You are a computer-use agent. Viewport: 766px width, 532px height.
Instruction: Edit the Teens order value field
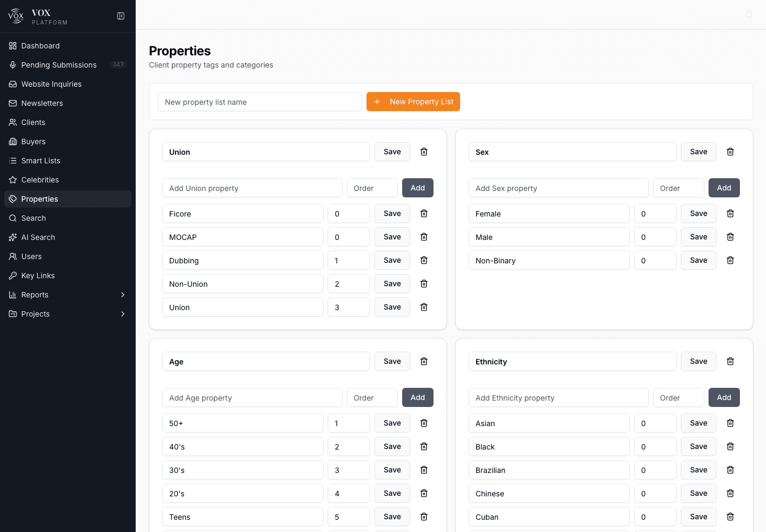[x=349, y=517]
